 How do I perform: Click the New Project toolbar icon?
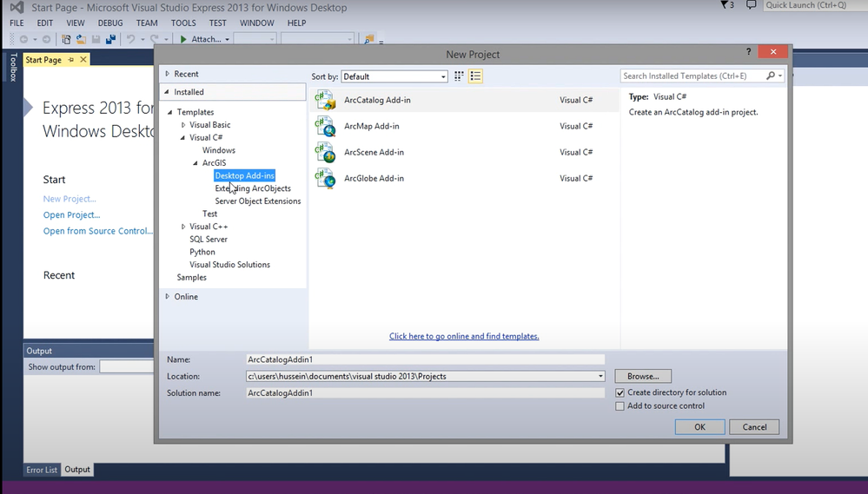point(66,39)
